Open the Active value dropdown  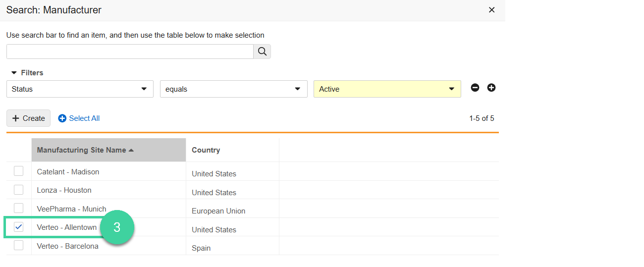point(387,89)
